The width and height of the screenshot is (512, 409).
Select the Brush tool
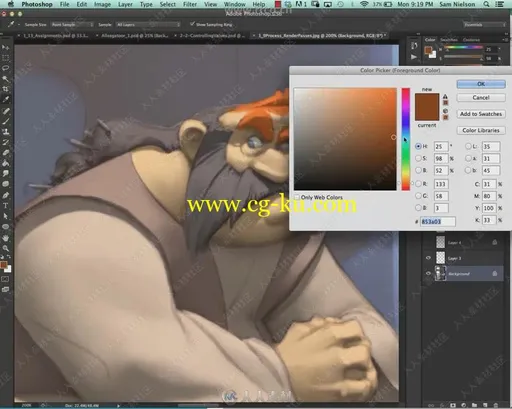point(5,121)
